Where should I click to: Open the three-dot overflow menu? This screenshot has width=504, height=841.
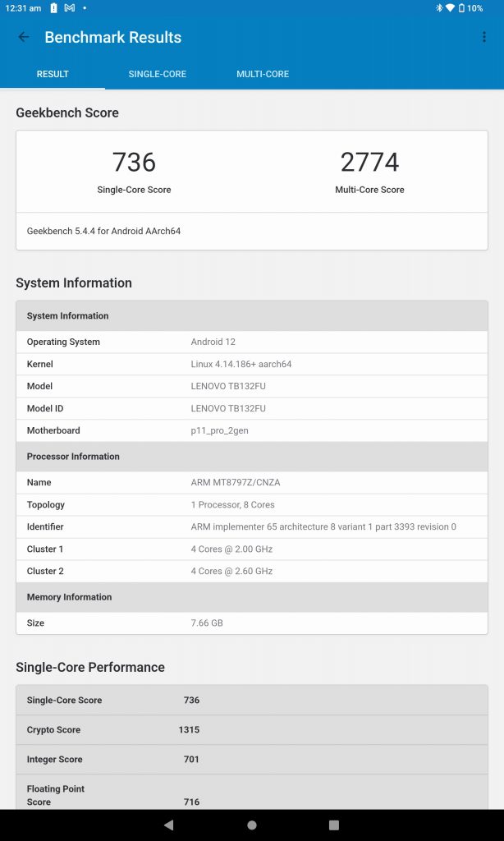tap(484, 37)
